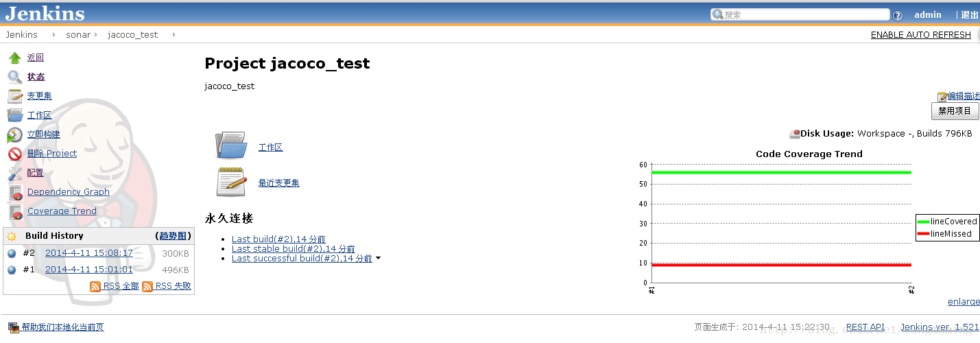Open 最近变更集 text link

coord(278,183)
